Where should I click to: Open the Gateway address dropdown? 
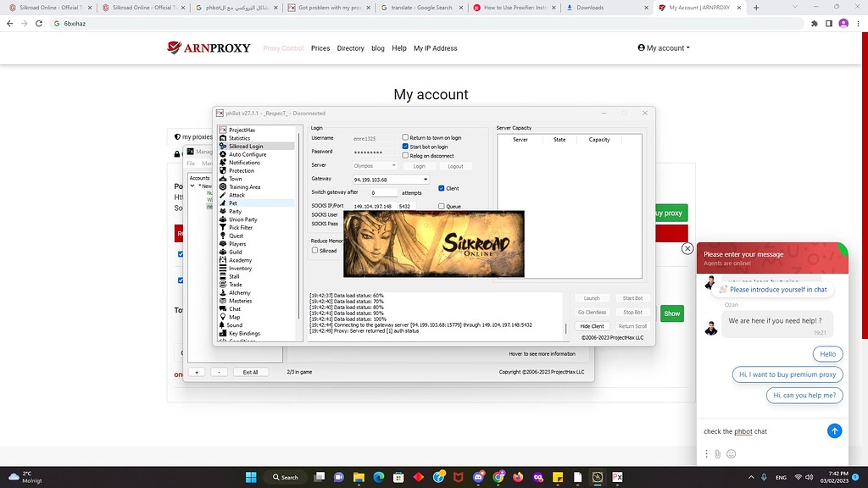click(x=424, y=179)
